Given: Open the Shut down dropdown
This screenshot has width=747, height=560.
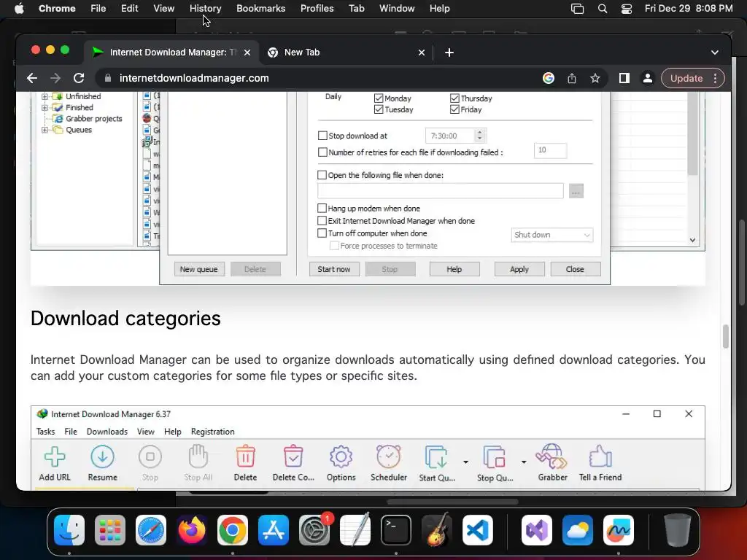Looking at the screenshot, I should 551,235.
